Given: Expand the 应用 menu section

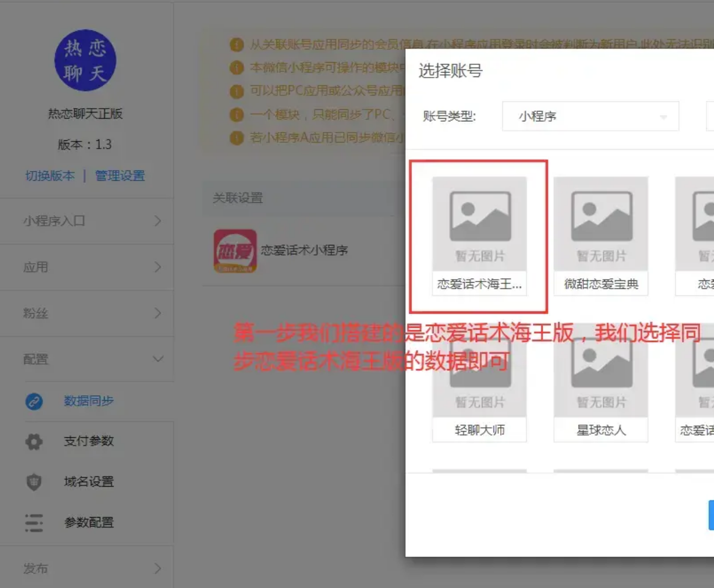Looking at the screenshot, I should click(x=87, y=267).
